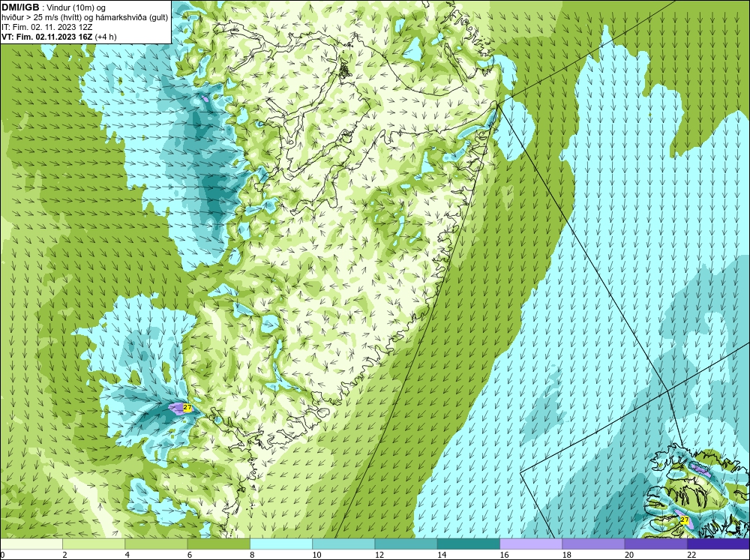Click the '14' label under the legend
This screenshot has height=560, width=750.
pos(442,555)
